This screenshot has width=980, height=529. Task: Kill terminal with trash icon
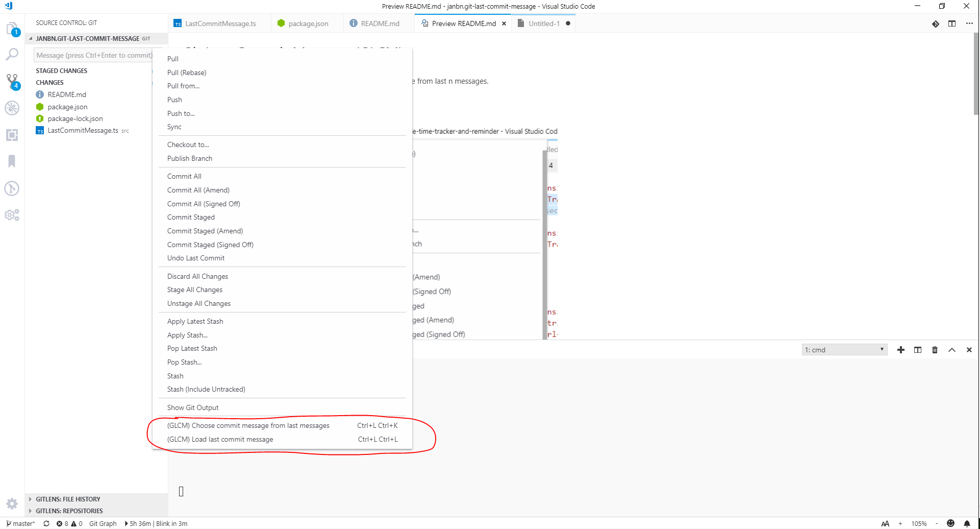click(x=935, y=350)
